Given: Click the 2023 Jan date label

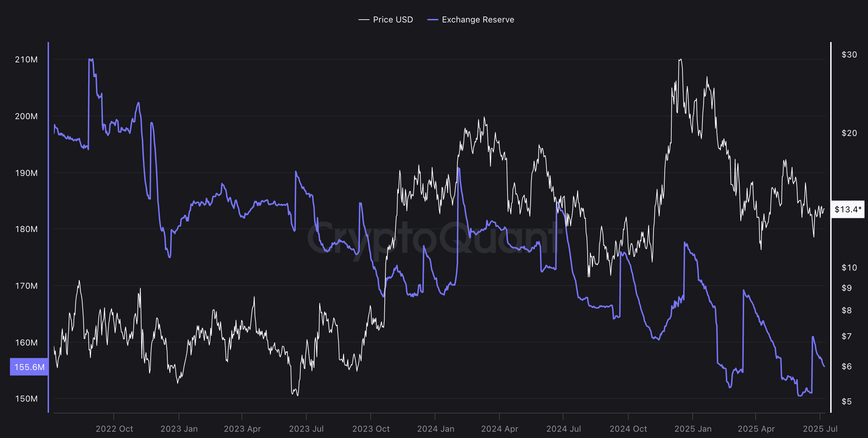Looking at the screenshot, I should point(179,429).
